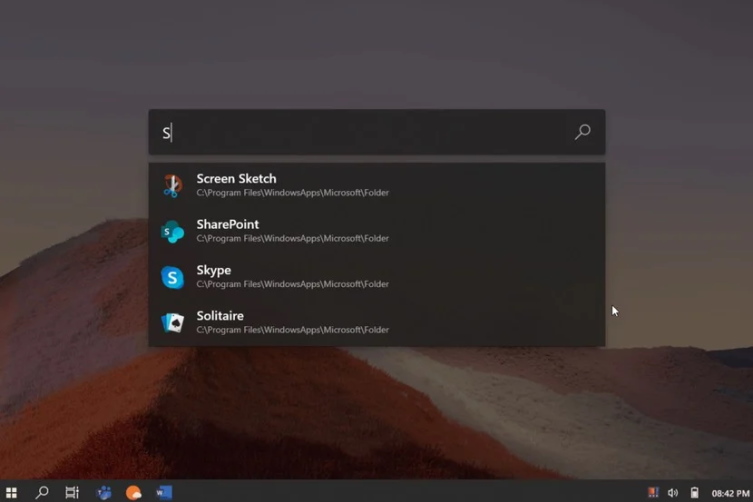Select the "Skype" result title
This screenshot has width=753, height=502.
214,270
